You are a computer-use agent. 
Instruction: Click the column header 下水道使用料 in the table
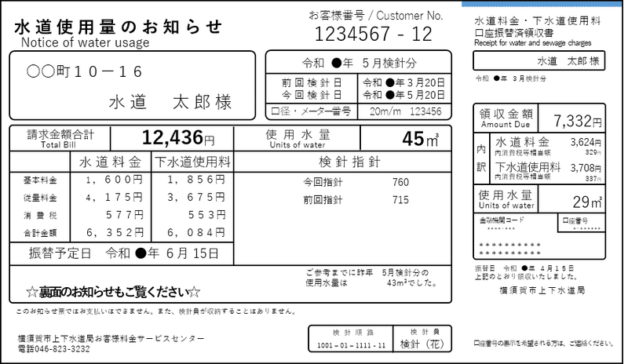pyautogui.click(x=192, y=162)
